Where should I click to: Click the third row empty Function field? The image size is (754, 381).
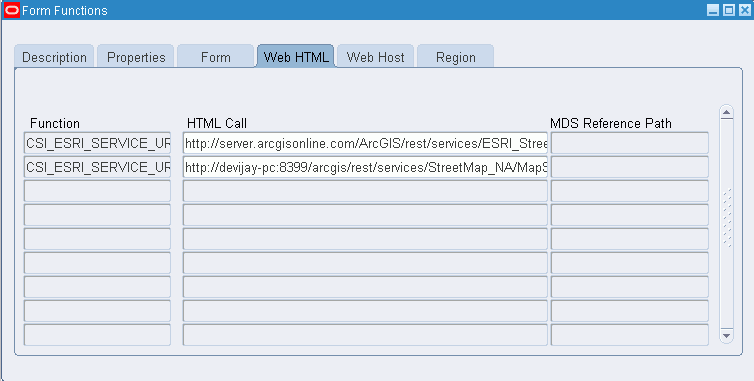click(x=97, y=191)
